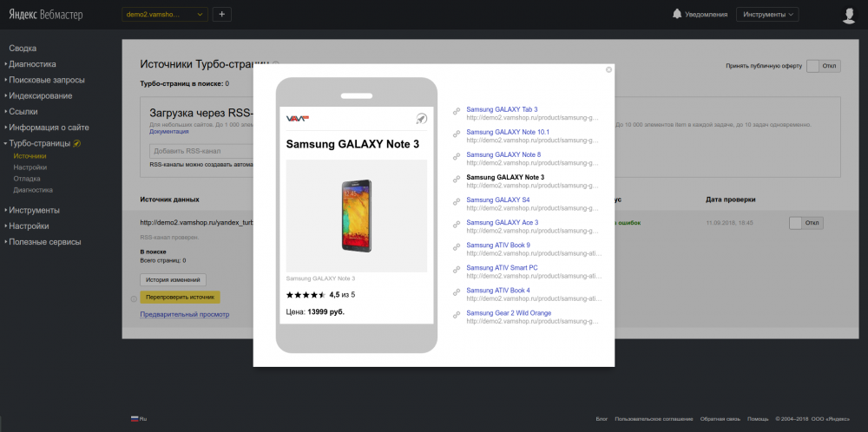This screenshot has width=868, height=432.
Task: Open the Документация link
Action: (x=169, y=132)
